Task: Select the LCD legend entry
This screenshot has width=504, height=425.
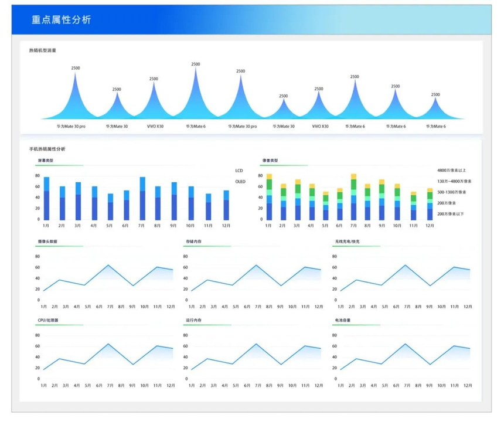Action: 239,171
